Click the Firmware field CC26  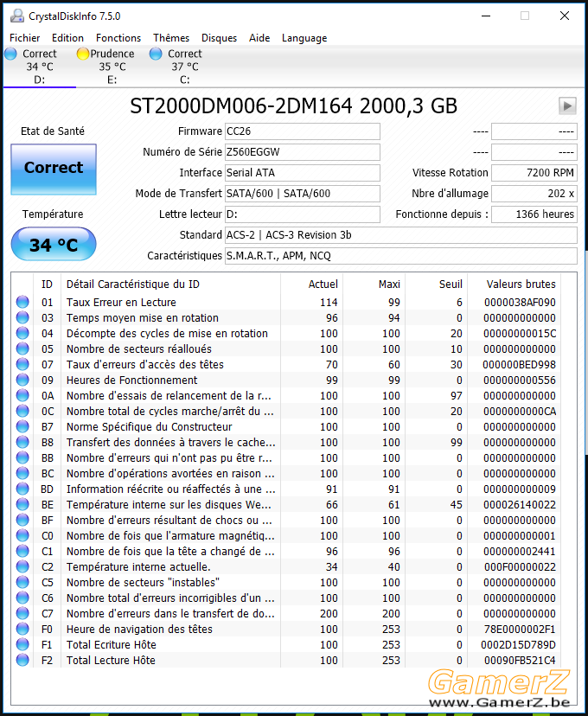[303, 131]
